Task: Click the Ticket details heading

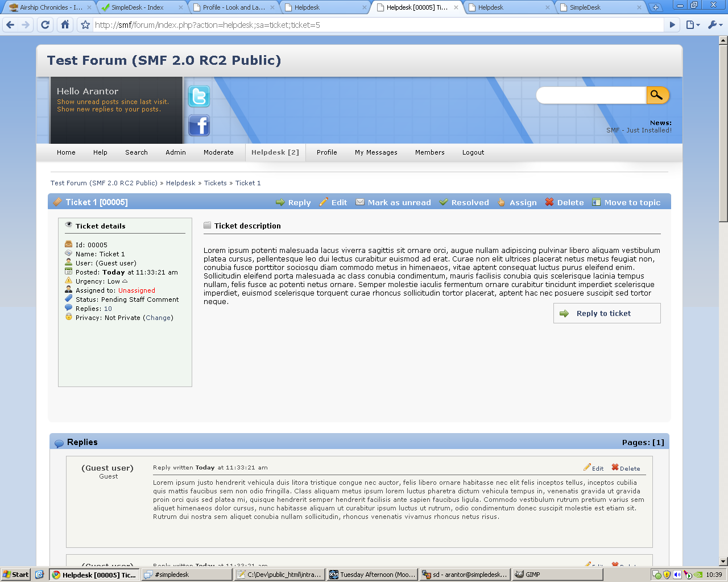Action: point(101,226)
